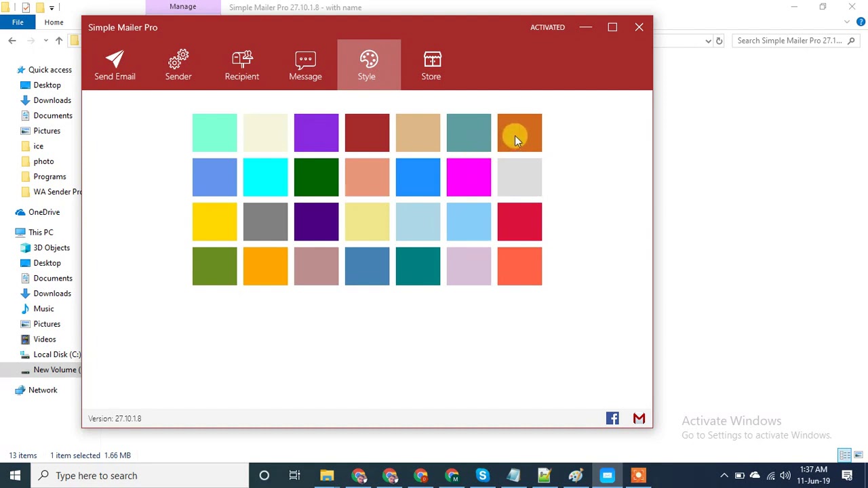Pick the crimson red color swatch

[519, 222]
